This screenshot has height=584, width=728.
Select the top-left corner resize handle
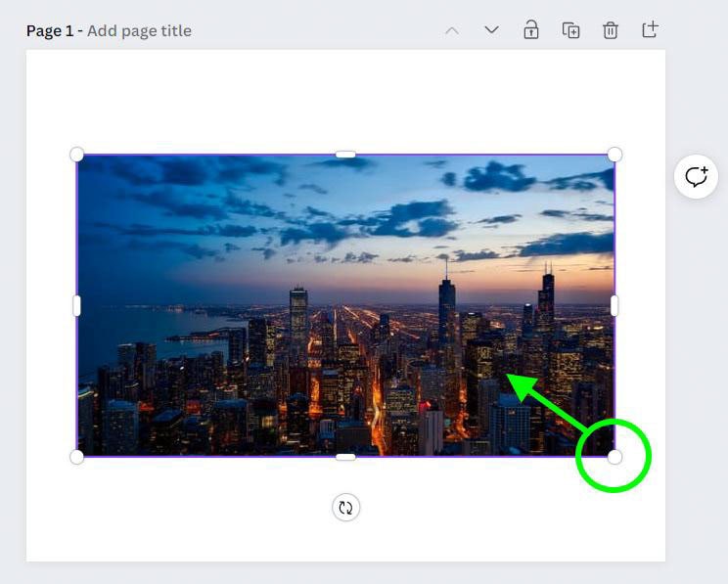pos(76,155)
